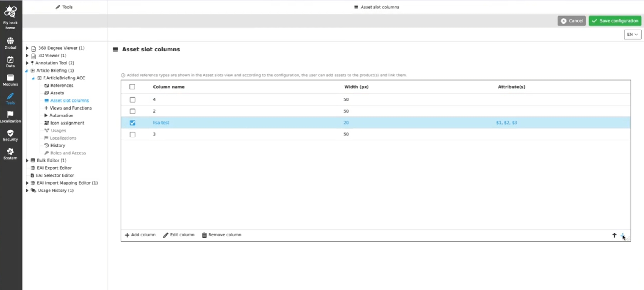The image size is (644, 290).
Task: Open Roles and Access in the tree
Action: click(x=68, y=153)
